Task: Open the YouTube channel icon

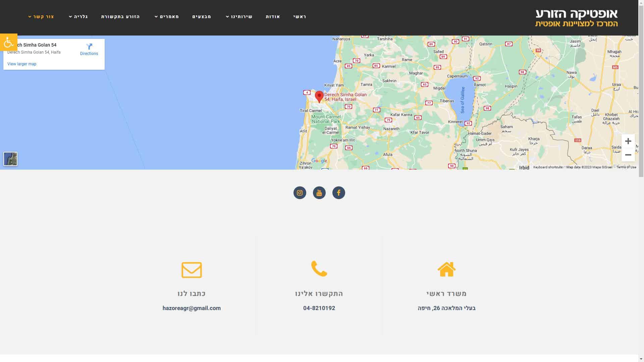Action: tap(319, 193)
